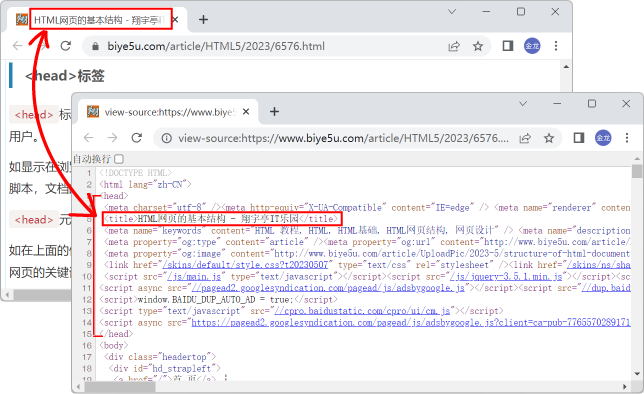The height and width of the screenshot is (394, 644).
Task: Open a new tab in view-source window
Action: point(274,111)
